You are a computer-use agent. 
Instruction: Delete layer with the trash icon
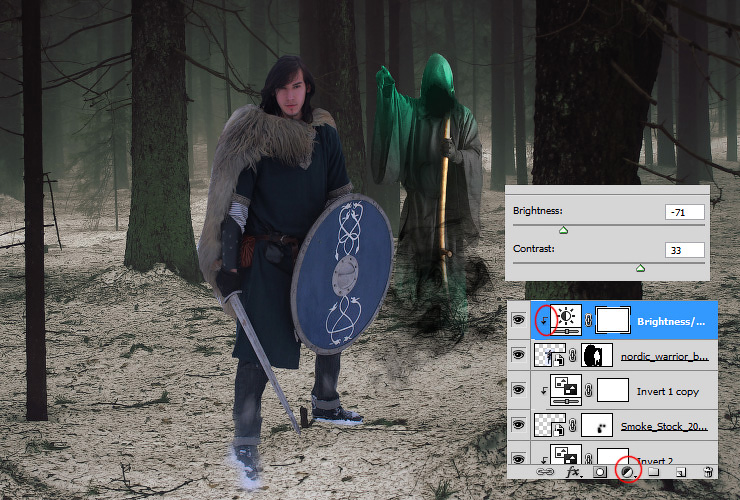[x=708, y=472]
